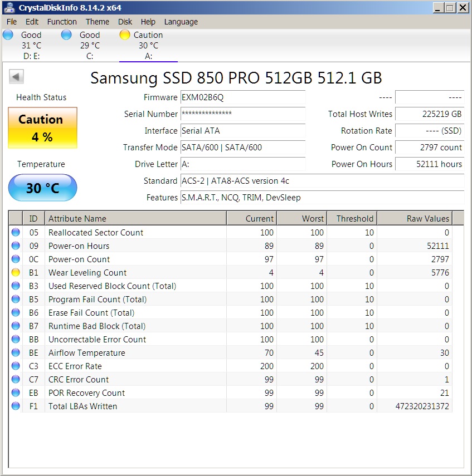Click the Worst column header

pyautogui.click(x=302, y=218)
